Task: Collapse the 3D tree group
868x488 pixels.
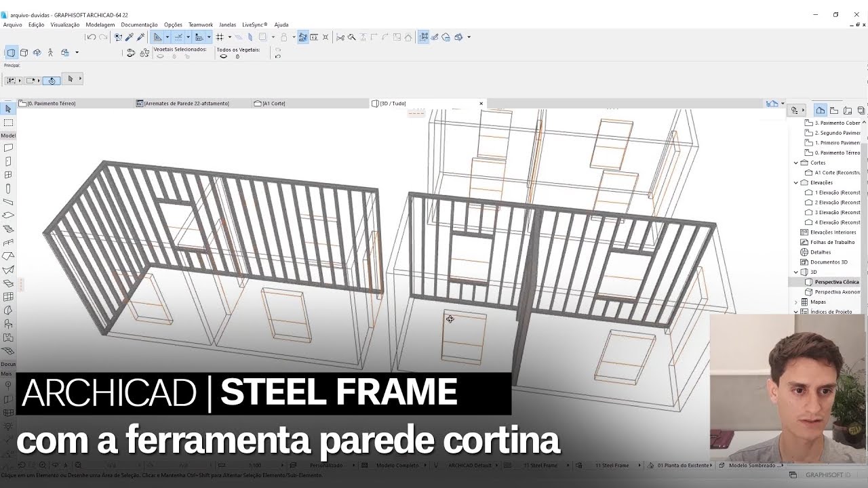Action: [x=796, y=272]
